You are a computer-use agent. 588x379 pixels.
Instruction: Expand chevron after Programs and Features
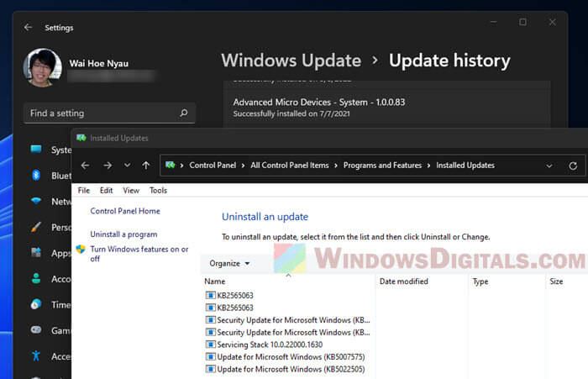428,166
